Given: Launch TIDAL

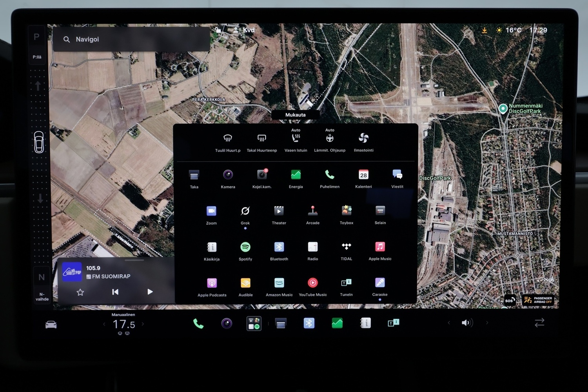Looking at the screenshot, I should point(347,247).
